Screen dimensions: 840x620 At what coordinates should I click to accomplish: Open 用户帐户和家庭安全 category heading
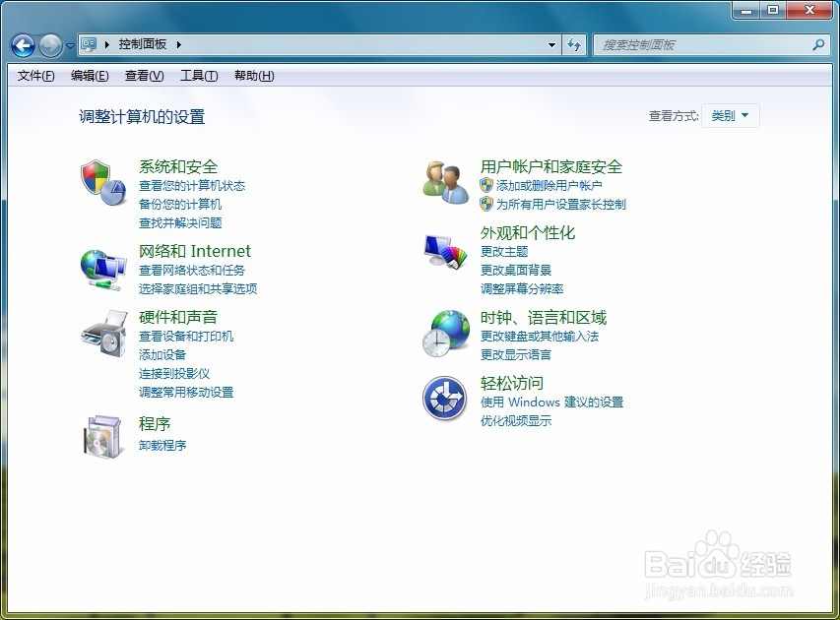pos(551,166)
